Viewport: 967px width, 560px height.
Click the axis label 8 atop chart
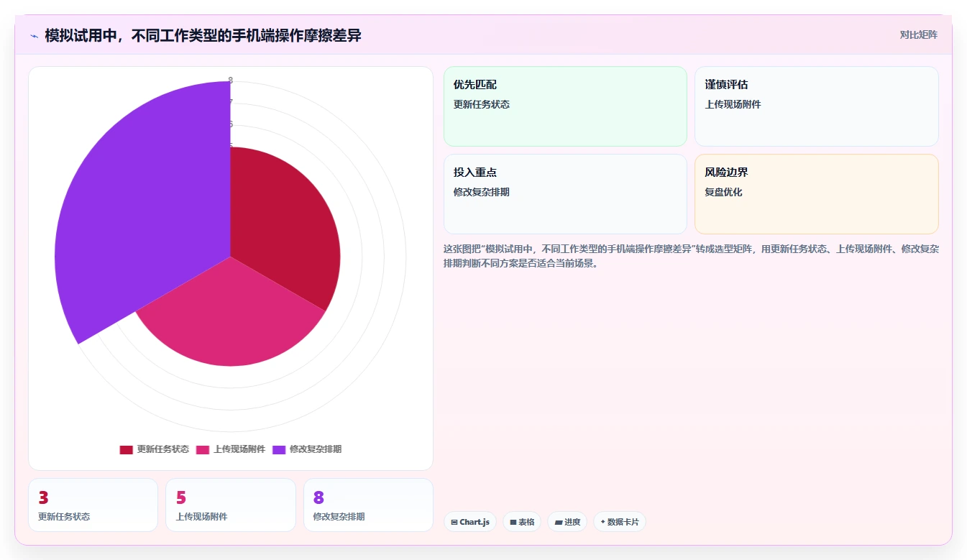tap(230, 81)
